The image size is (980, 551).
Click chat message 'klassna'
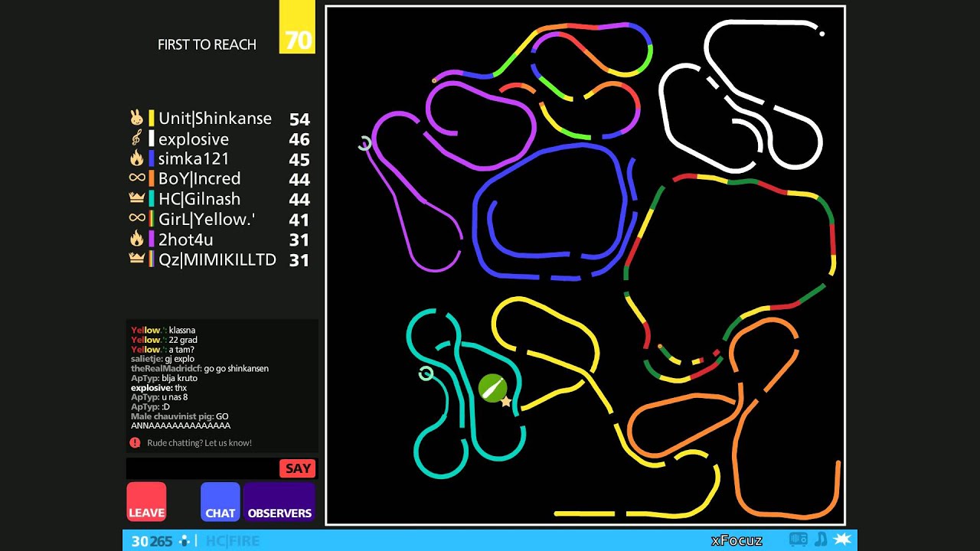pyautogui.click(x=181, y=330)
